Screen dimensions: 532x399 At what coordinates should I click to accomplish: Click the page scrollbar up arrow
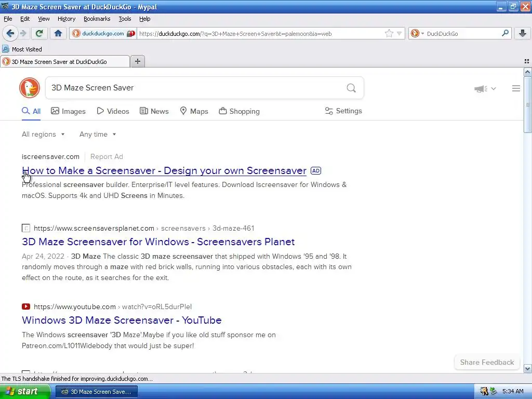[x=527, y=72]
